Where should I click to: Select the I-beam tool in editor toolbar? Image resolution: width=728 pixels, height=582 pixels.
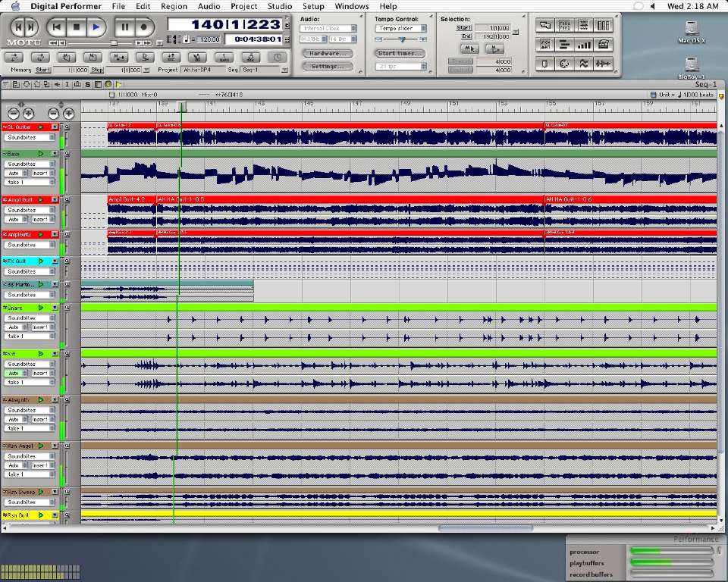tap(67, 84)
